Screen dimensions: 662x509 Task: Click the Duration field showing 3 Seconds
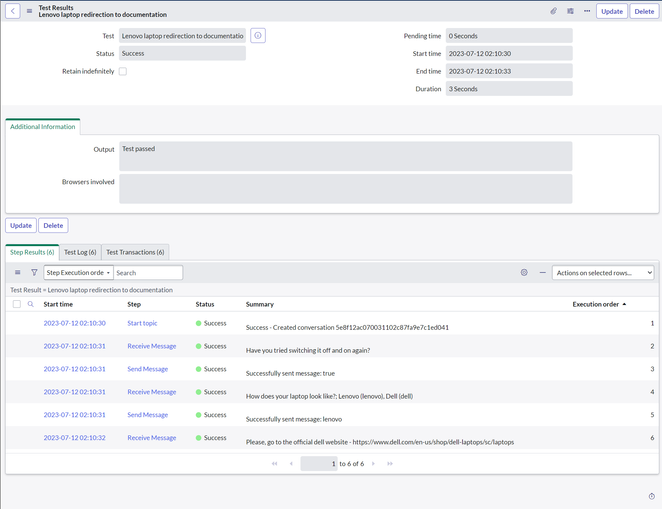click(509, 89)
